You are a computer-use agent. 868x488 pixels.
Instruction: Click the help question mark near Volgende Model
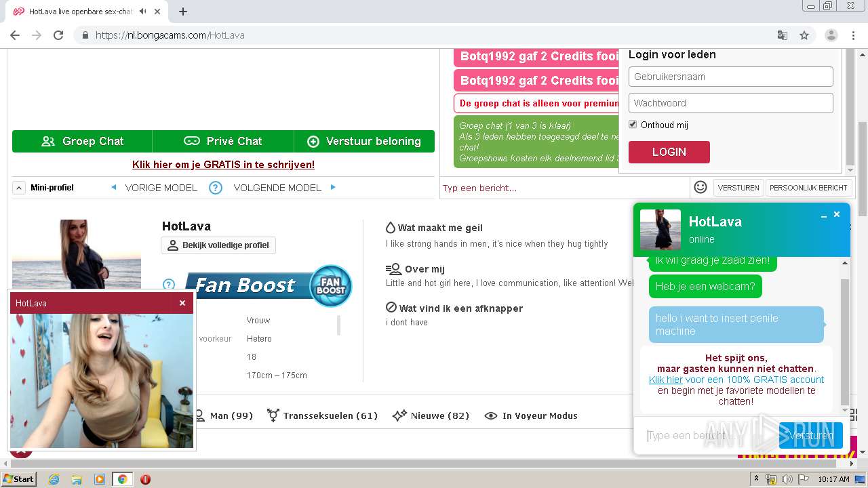tap(216, 188)
